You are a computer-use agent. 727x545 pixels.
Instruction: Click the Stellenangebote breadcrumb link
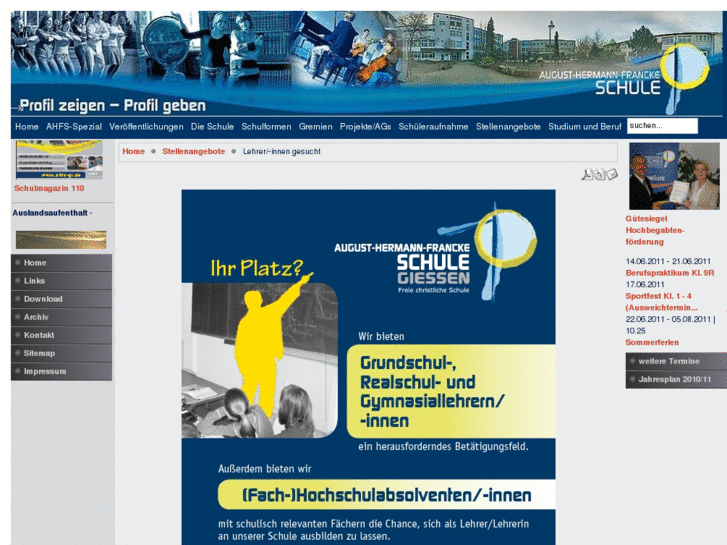(193, 151)
